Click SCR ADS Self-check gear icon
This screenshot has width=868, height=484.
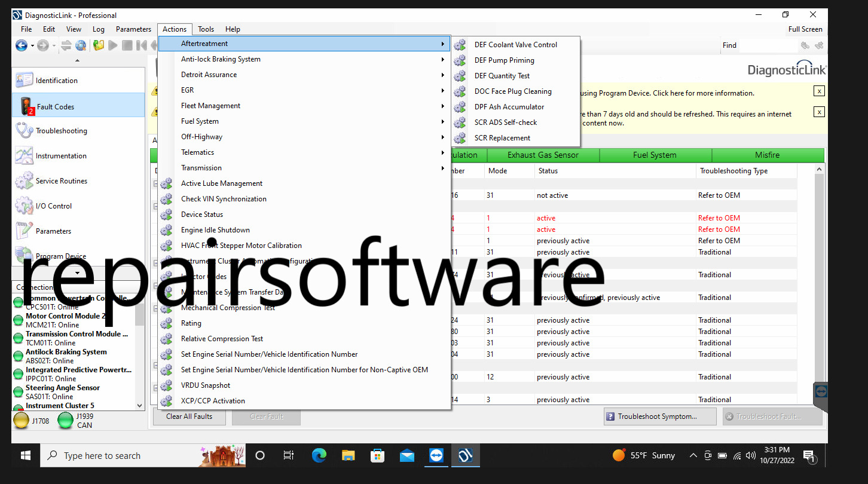point(460,122)
